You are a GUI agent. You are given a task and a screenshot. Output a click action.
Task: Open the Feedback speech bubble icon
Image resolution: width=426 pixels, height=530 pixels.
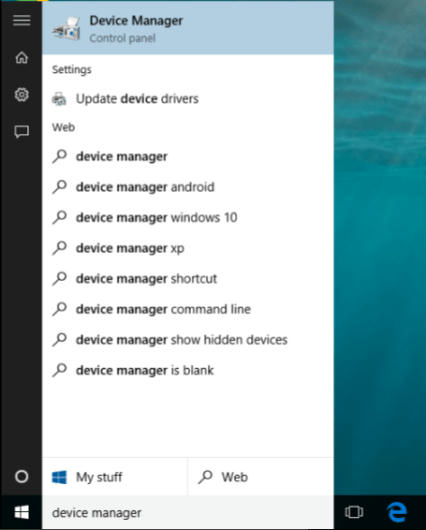(21, 131)
